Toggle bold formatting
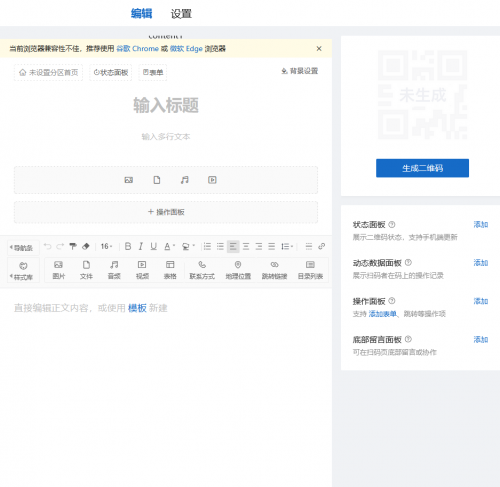This screenshot has height=487, width=500. (x=128, y=246)
